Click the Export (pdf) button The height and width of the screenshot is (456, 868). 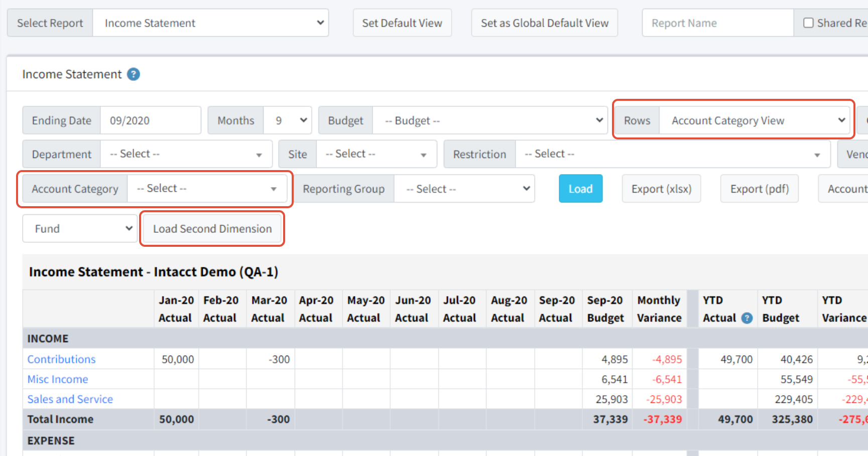tap(760, 189)
